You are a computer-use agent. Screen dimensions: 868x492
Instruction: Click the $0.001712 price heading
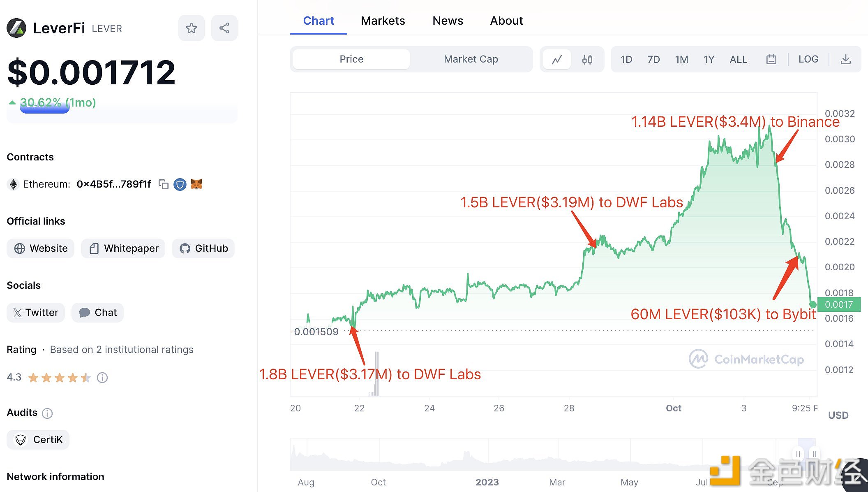(x=92, y=72)
